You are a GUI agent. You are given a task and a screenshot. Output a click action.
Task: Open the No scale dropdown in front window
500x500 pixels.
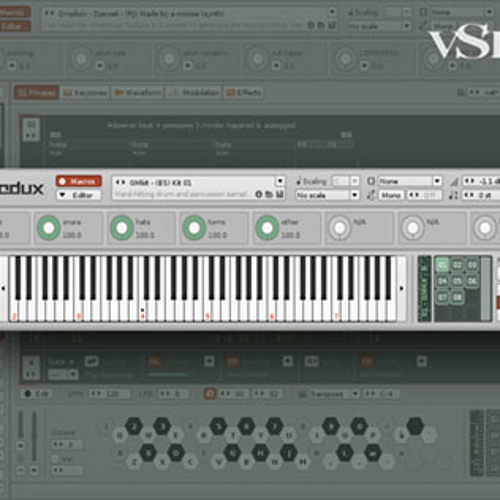pos(327,195)
